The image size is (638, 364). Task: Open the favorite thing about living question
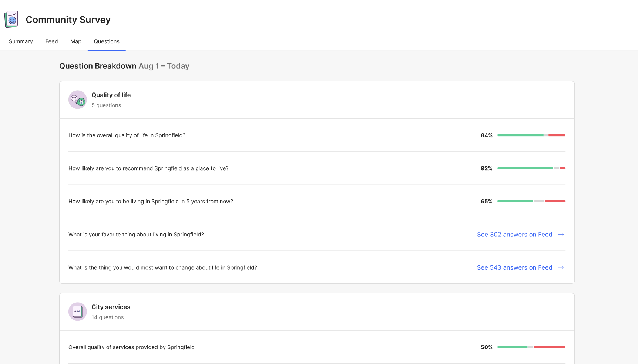tap(136, 235)
